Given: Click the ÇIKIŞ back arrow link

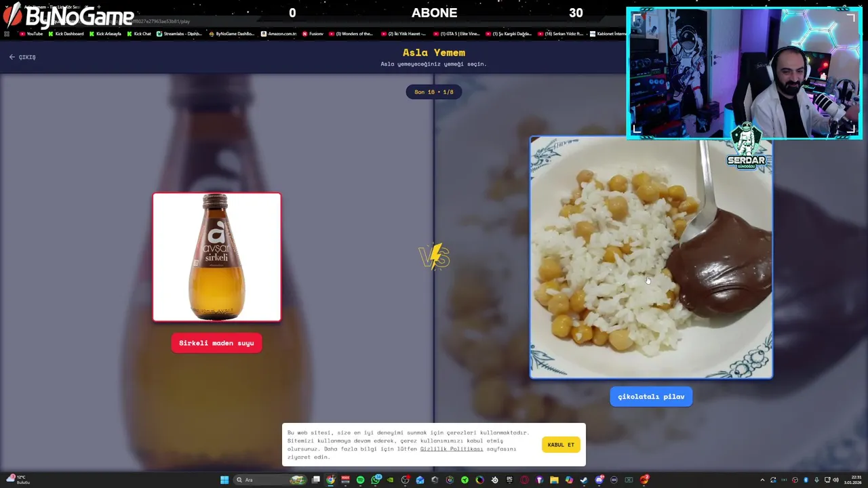Looking at the screenshot, I should click(22, 57).
